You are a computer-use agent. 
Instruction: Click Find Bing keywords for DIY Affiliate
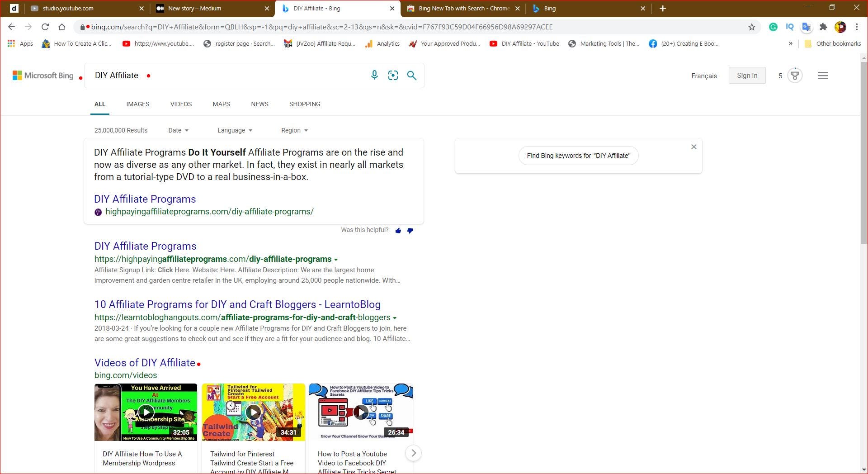578,156
